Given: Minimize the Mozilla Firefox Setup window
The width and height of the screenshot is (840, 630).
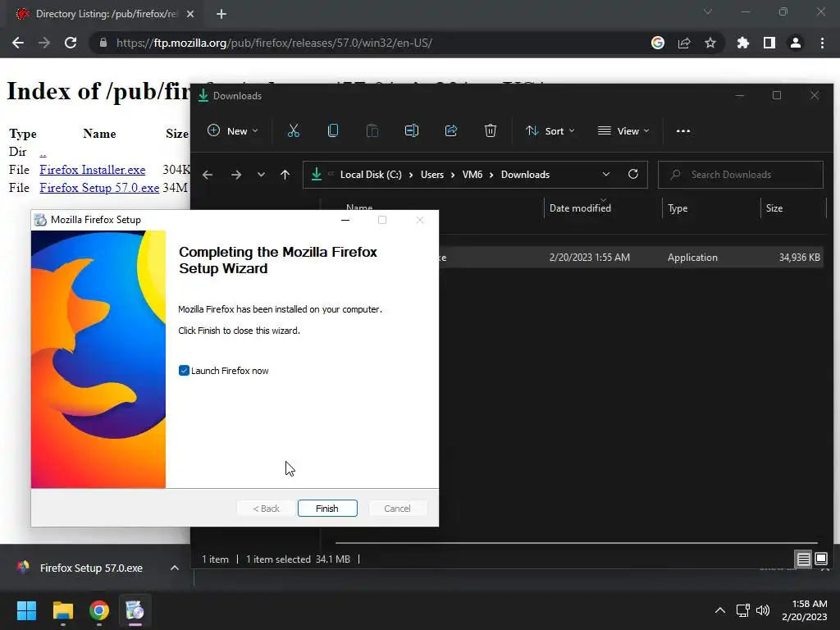Looking at the screenshot, I should (345, 220).
